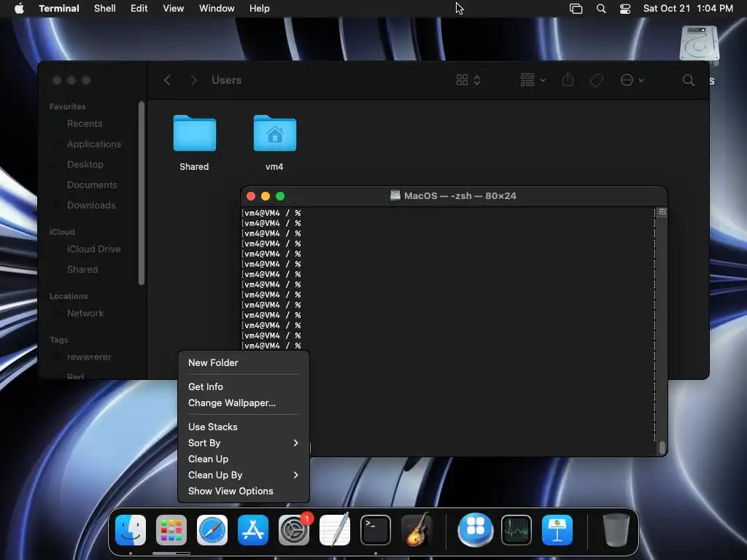Click the Finder Share toolbar icon
Viewport: 747px width, 560px height.
(568, 79)
